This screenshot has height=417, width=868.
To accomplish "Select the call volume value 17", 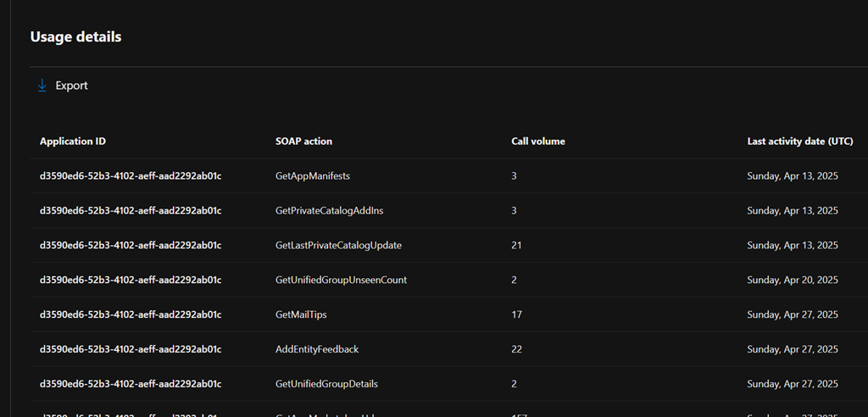I will 516,315.
